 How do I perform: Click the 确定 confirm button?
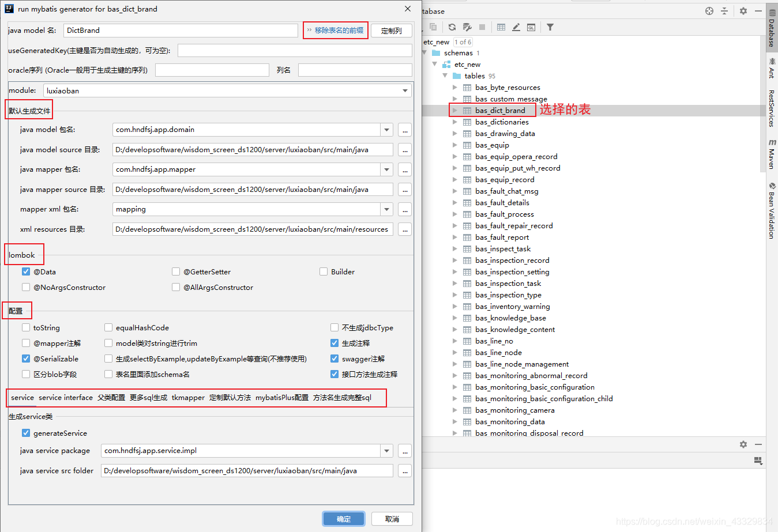pyautogui.click(x=344, y=519)
